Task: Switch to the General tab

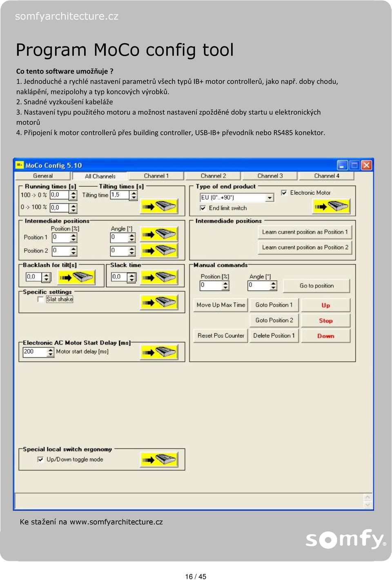Action: click(43, 176)
